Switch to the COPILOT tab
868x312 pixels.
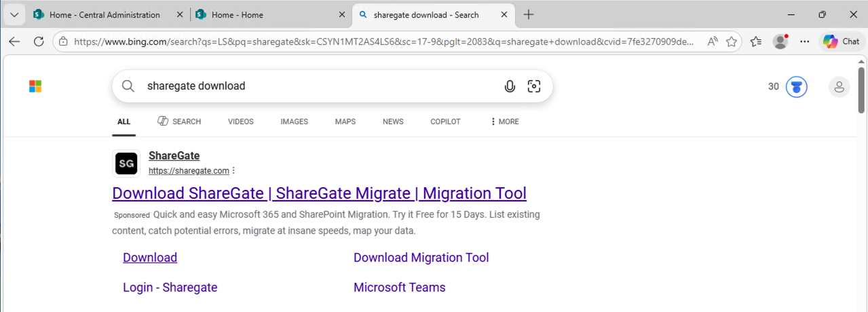click(445, 122)
